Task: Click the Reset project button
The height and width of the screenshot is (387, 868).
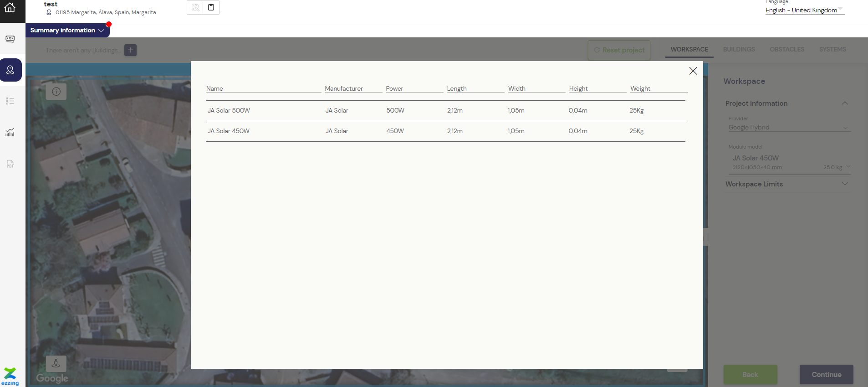Action: coord(619,50)
